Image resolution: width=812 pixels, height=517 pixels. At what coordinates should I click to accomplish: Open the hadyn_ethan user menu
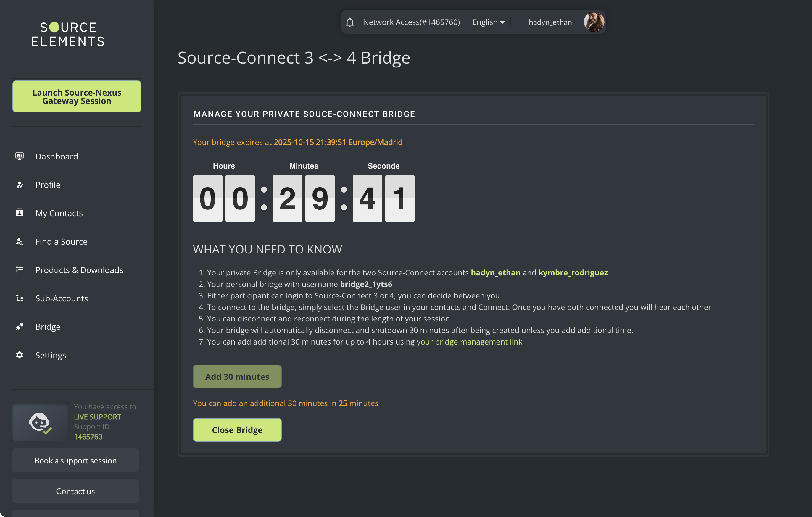(x=550, y=22)
